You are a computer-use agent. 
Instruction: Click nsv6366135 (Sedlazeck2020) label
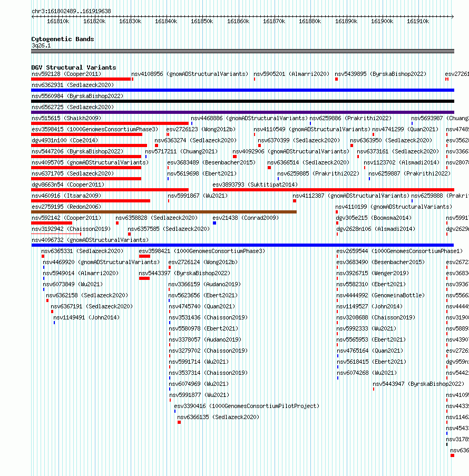tap(218, 417)
